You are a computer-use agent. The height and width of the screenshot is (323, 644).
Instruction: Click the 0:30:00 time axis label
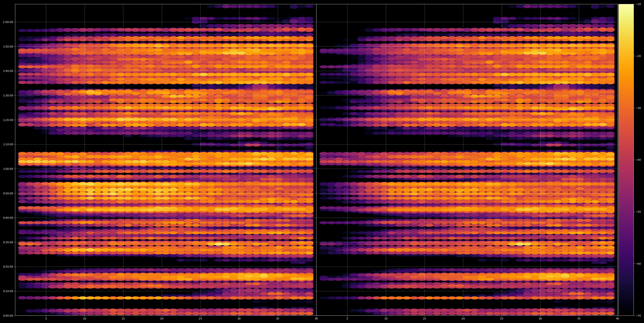pyautogui.click(x=8, y=242)
